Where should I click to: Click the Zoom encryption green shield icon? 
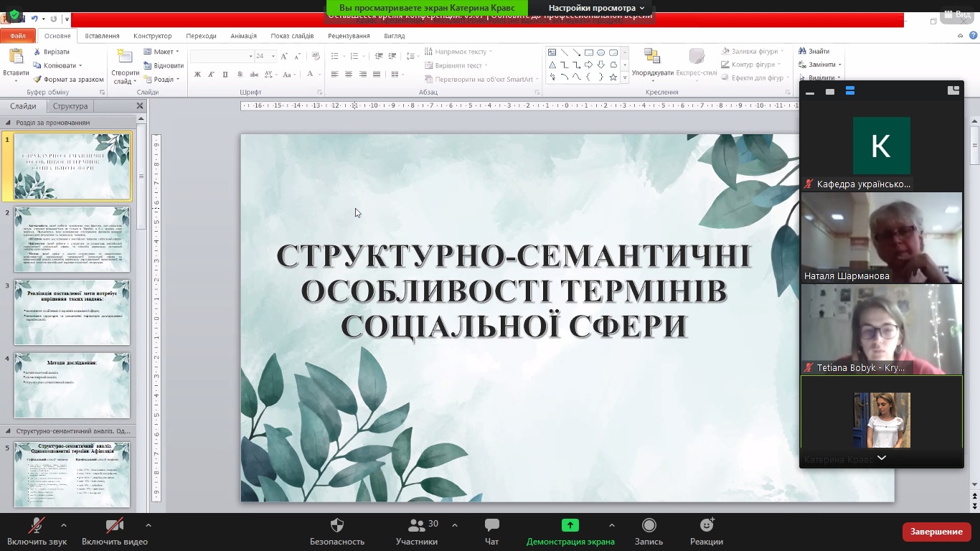pyautogui.click(x=14, y=14)
